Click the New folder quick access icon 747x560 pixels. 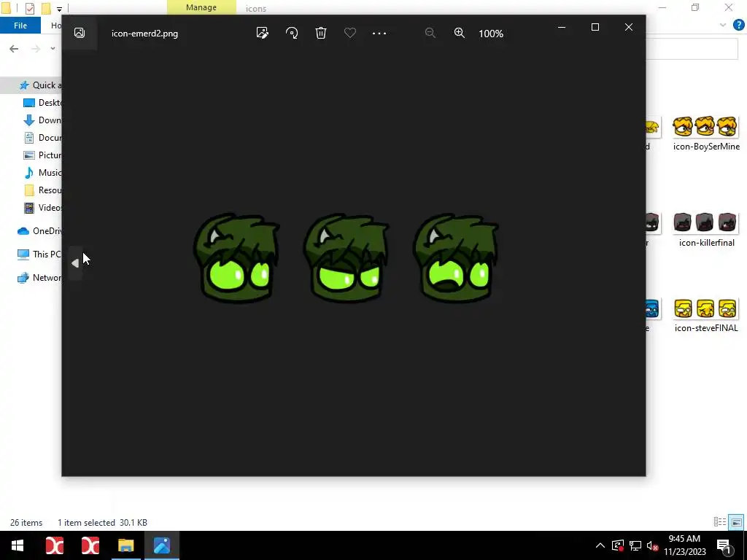[x=46, y=8]
